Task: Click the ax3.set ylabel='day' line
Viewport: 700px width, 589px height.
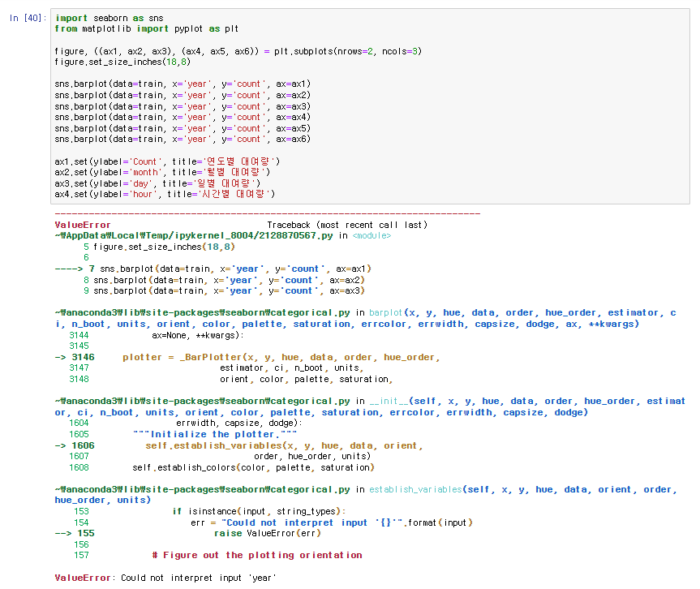Action: [x=157, y=183]
